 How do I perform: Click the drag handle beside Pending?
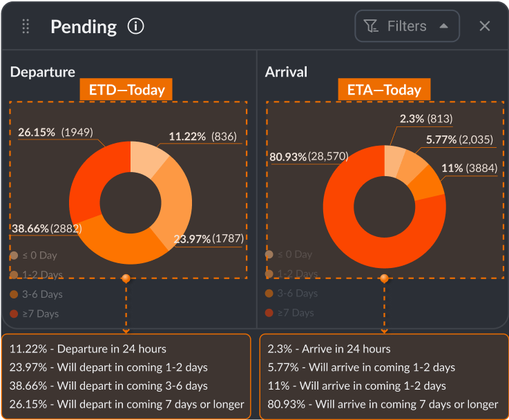(26, 26)
